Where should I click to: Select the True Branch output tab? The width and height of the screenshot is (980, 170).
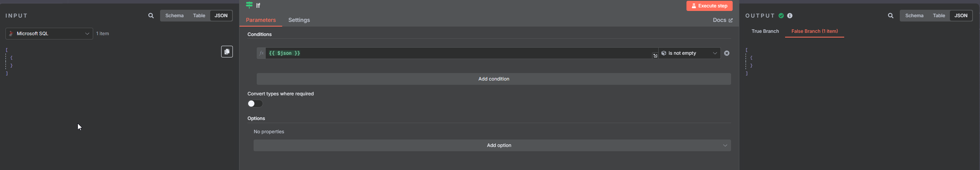coord(765,31)
